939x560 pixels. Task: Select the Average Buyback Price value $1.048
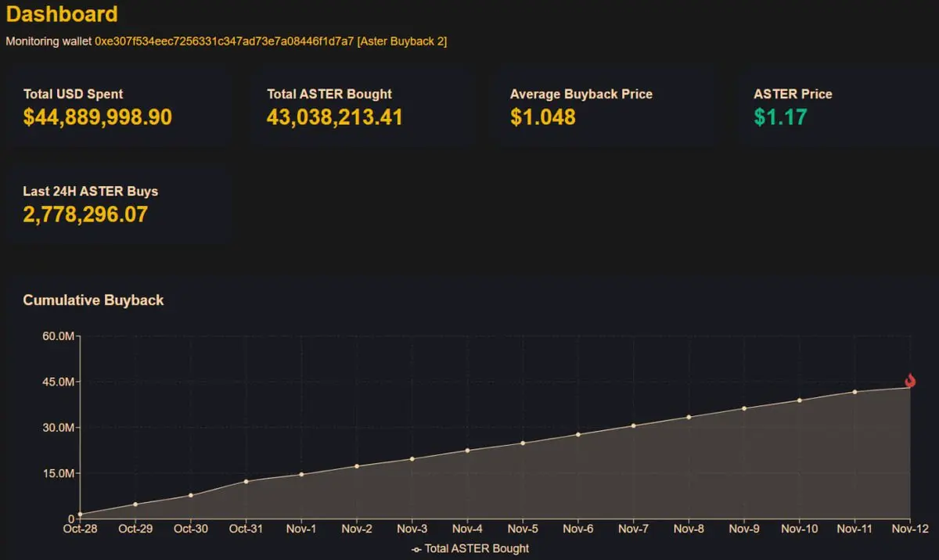(543, 117)
